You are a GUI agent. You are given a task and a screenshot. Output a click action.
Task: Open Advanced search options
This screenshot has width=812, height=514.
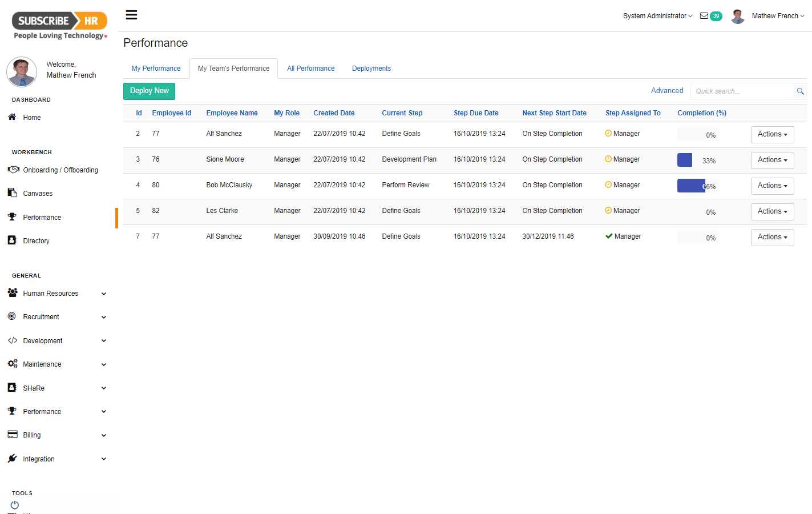point(666,90)
